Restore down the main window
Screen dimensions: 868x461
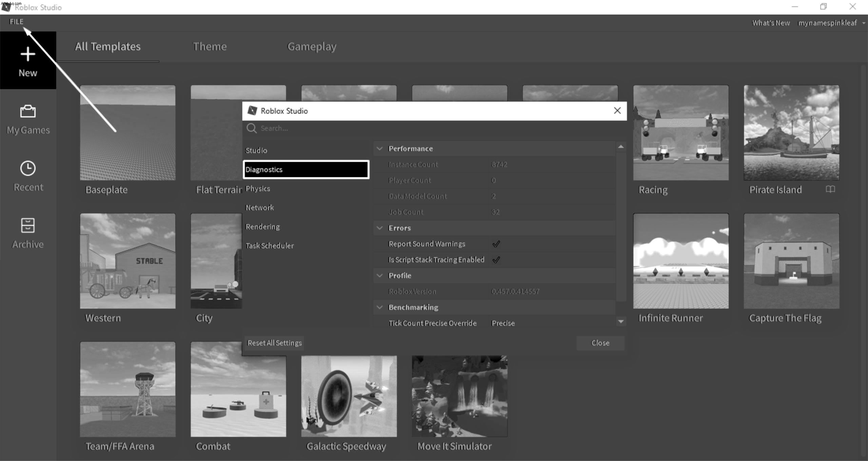(x=824, y=7)
